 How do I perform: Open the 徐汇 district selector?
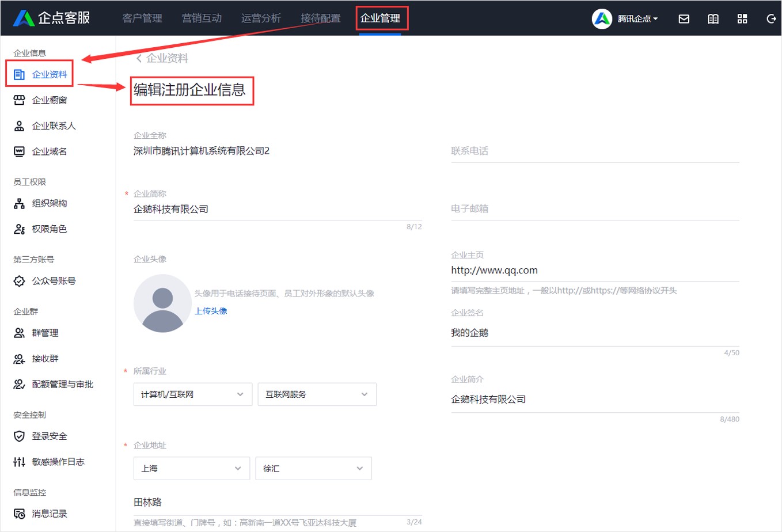point(313,468)
